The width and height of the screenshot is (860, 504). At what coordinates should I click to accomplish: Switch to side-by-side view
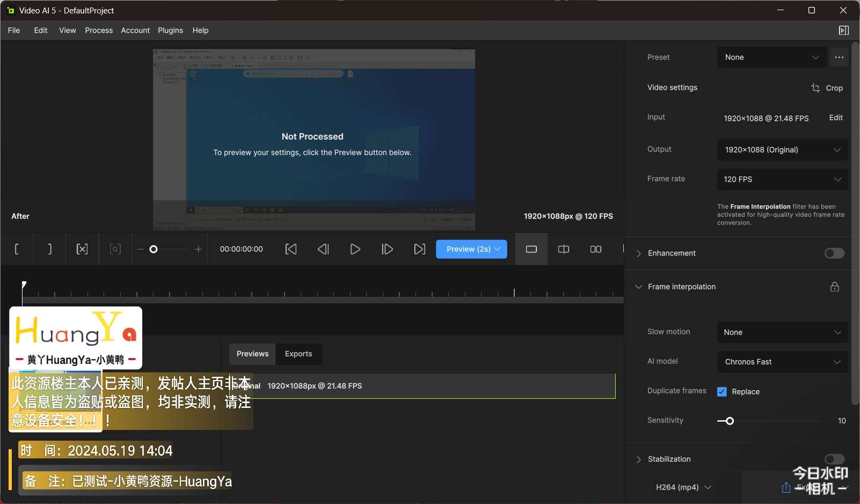[x=595, y=249]
